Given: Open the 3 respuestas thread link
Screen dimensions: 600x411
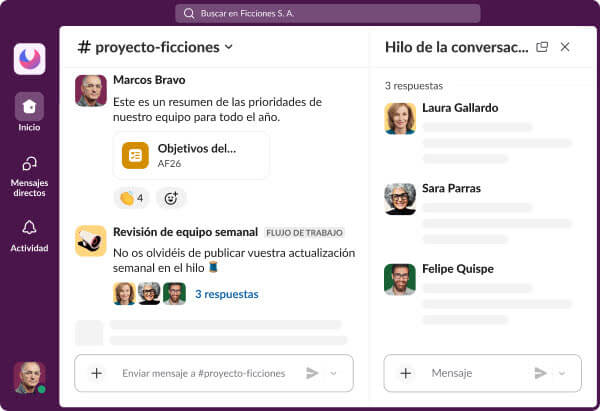Looking at the screenshot, I should (x=226, y=294).
